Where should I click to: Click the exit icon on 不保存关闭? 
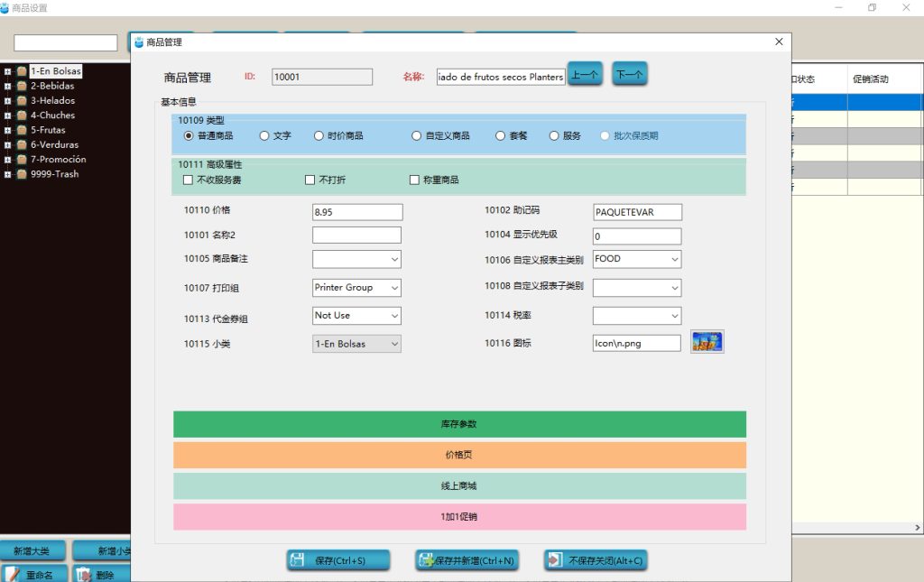pos(555,559)
